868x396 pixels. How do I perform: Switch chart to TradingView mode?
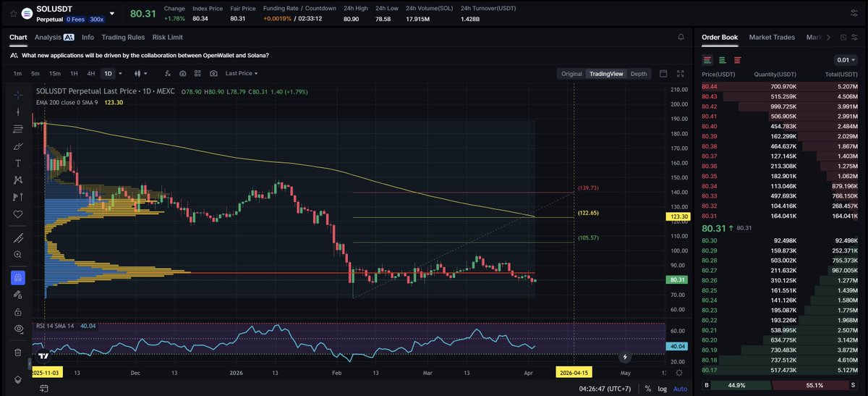tap(606, 73)
